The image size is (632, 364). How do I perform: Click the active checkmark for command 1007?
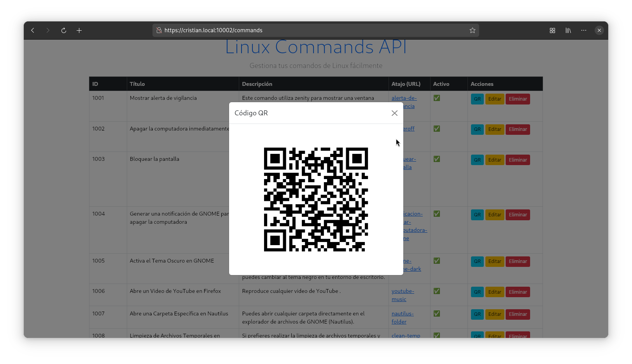pos(437,313)
